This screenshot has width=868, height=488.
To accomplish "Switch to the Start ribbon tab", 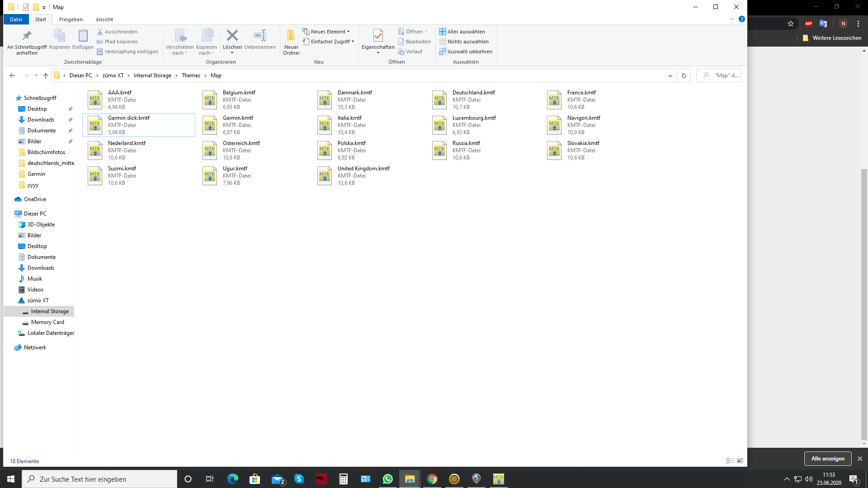I will click(x=41, y=19).
